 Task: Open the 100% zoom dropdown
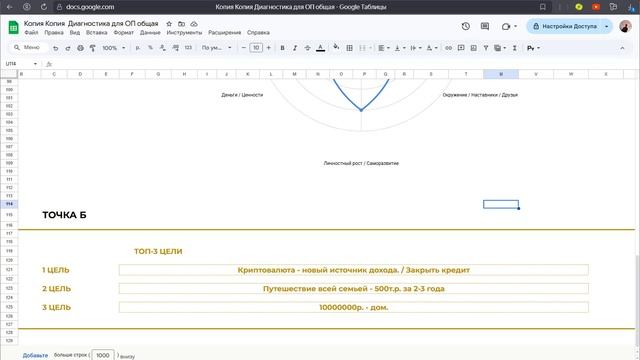[114, 48]
